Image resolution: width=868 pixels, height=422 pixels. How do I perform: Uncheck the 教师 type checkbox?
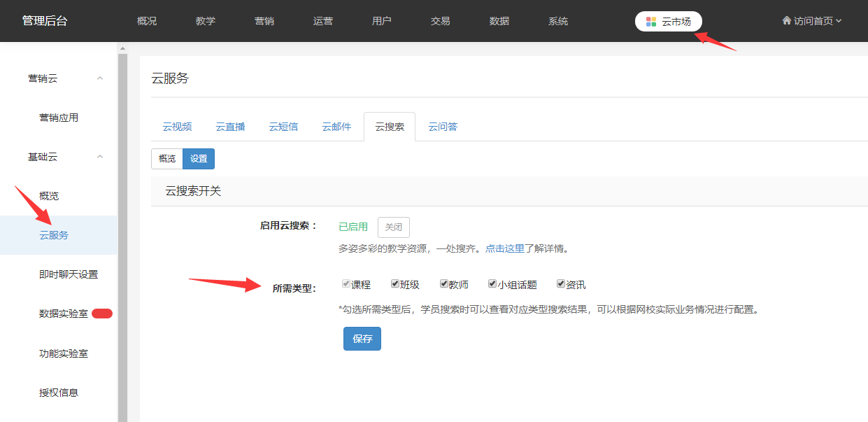(444, 284)
